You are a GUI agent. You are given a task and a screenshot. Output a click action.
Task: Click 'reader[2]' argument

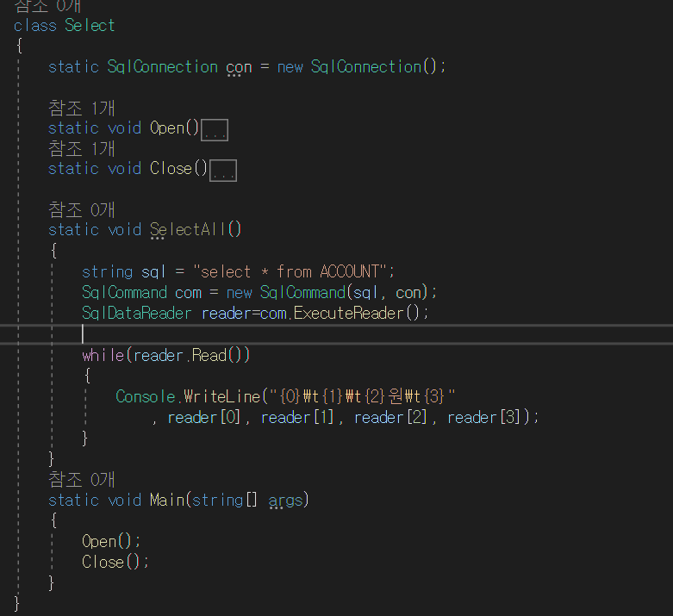pyautogui.click(x=389, y=417)
